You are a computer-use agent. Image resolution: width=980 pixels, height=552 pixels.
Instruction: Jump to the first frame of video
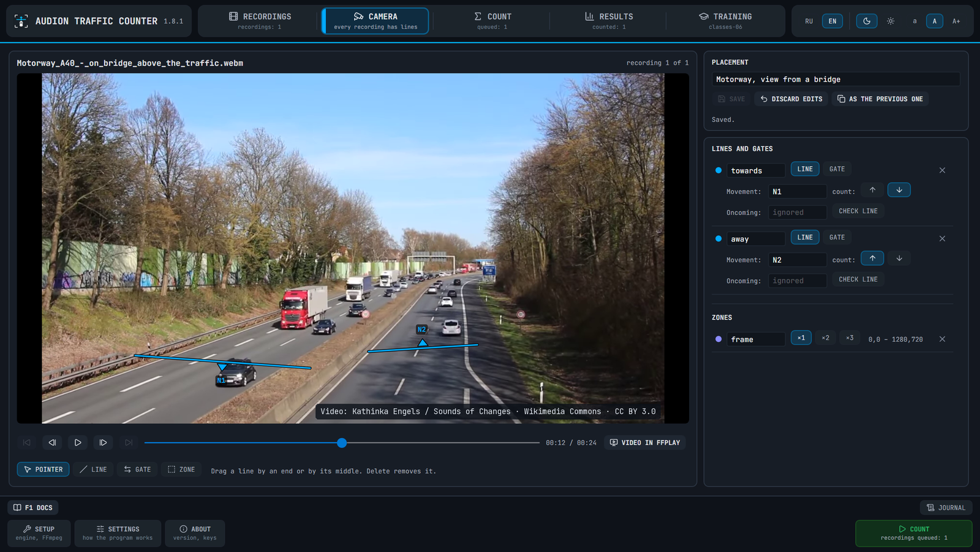(x=26, y=442)
